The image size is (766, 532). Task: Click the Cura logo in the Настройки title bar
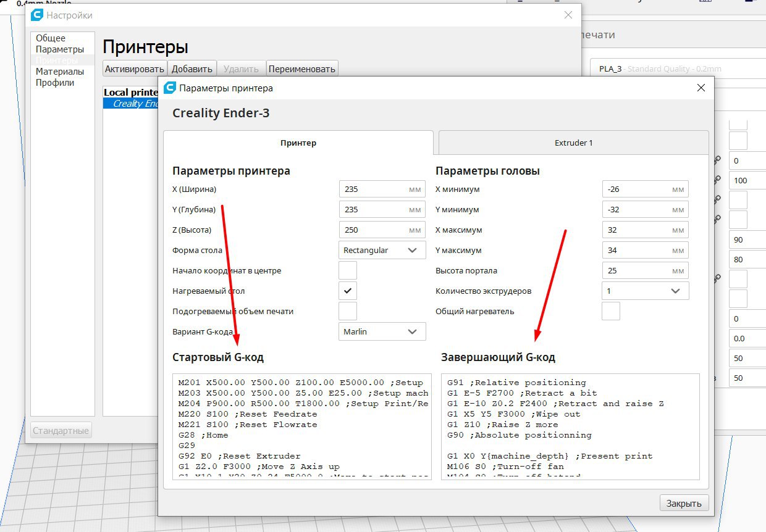pyautogui.click(x=37, y=15)
